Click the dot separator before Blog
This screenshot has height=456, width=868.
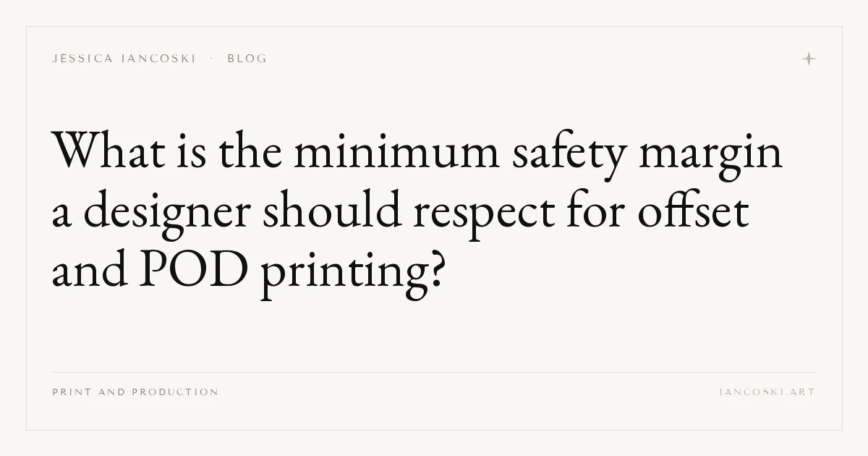[x=211, y=59]
